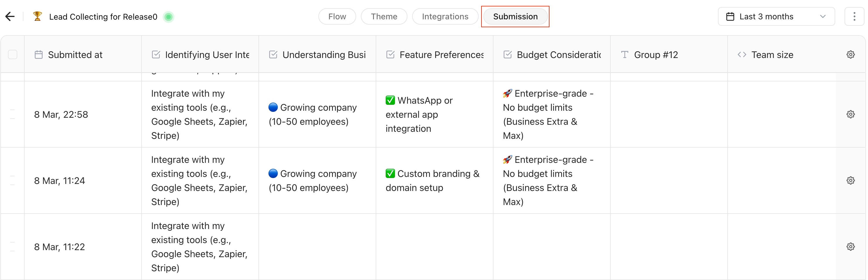This screenshot has height=280, width=868.
Task: Click the Team size column header
Action: 772,54
